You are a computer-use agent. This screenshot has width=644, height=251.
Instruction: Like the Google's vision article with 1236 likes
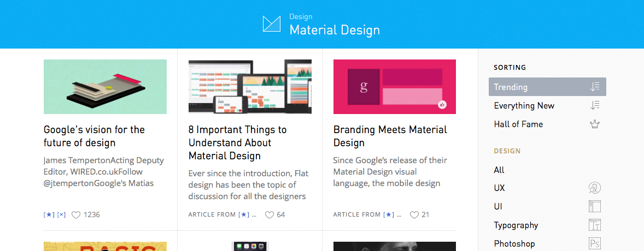click(x=76, y=214)
